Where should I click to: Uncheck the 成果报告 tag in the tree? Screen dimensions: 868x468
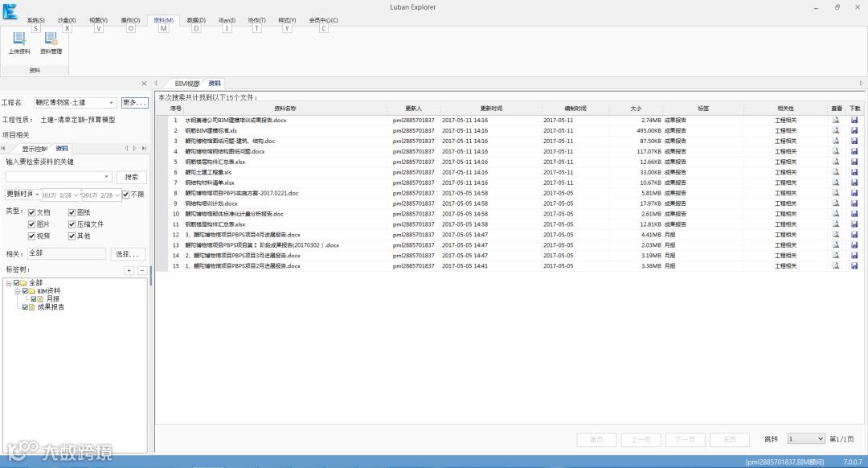[x=25, y=307]
